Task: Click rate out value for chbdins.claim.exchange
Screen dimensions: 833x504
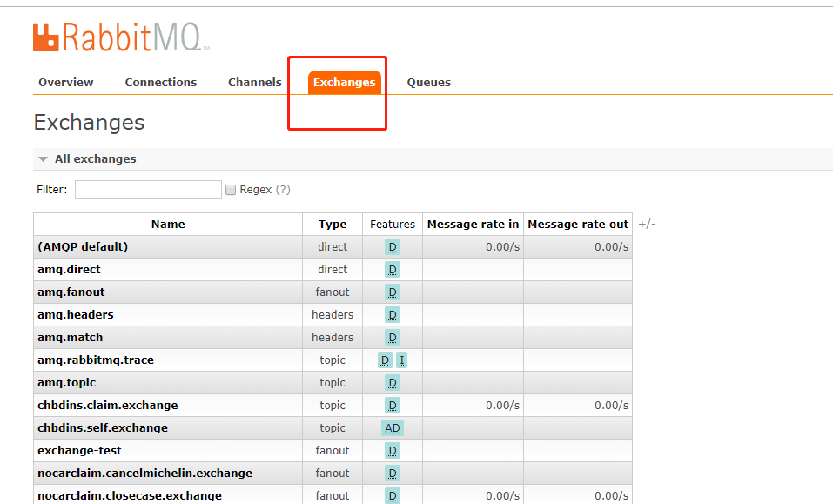Action: 611,406
